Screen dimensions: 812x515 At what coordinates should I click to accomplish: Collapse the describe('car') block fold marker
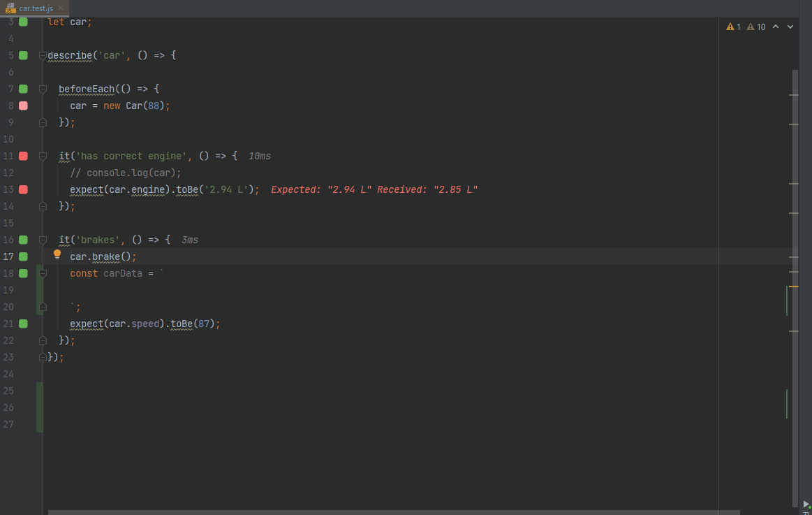[x=43, y=55]
